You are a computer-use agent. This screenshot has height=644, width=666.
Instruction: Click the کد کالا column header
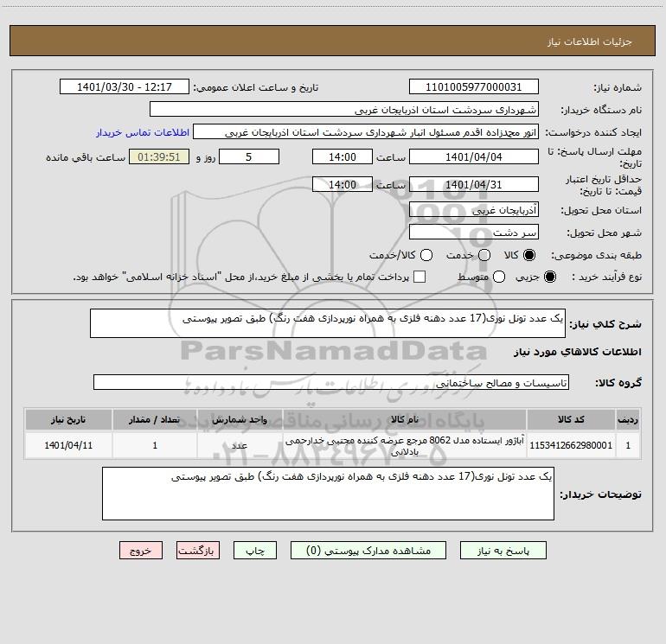pos(571,419)
